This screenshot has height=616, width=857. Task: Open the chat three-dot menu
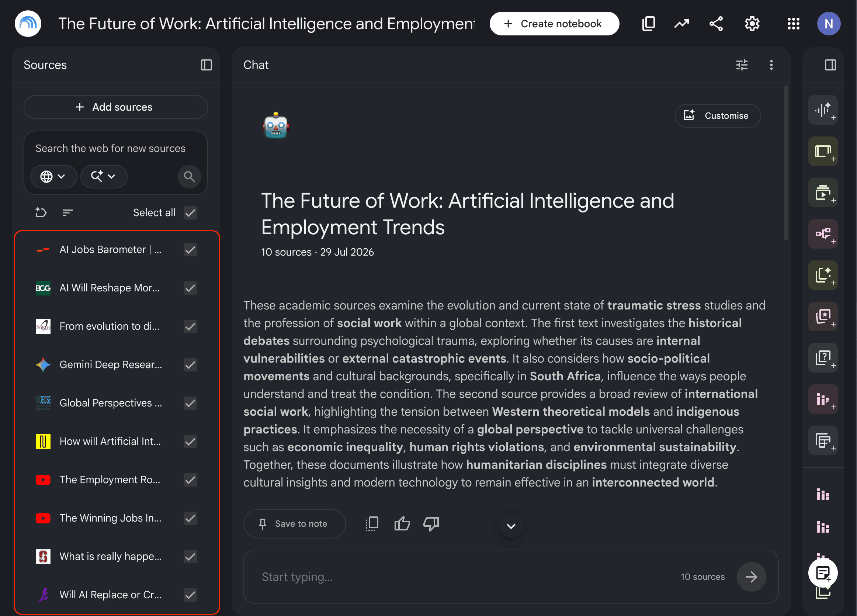[x=771, y=65]
